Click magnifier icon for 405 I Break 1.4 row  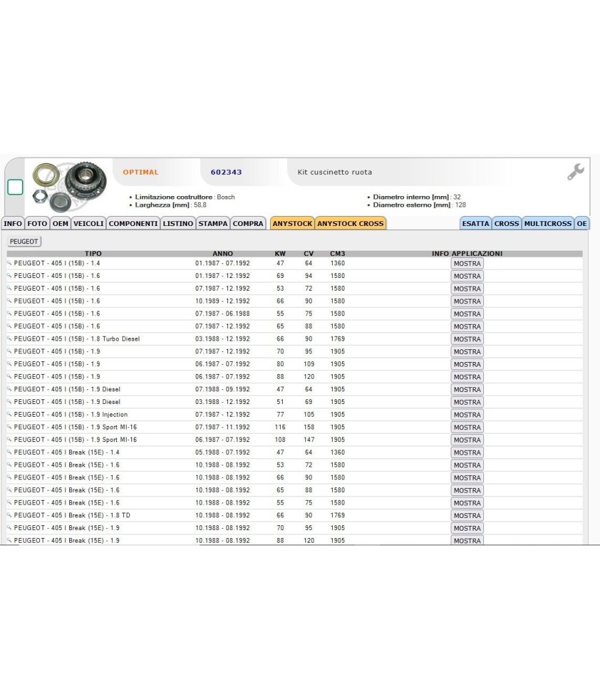9,452
